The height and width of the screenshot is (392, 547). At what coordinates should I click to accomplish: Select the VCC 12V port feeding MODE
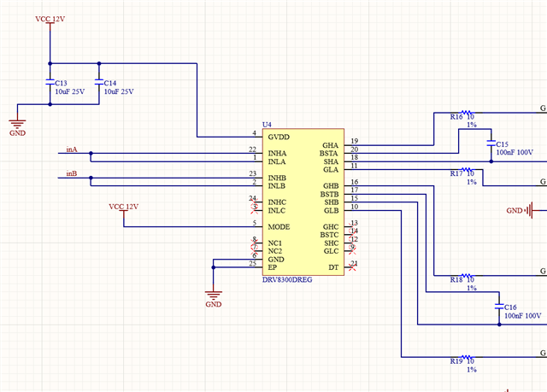pyautogui.click(x=124, y=209)
